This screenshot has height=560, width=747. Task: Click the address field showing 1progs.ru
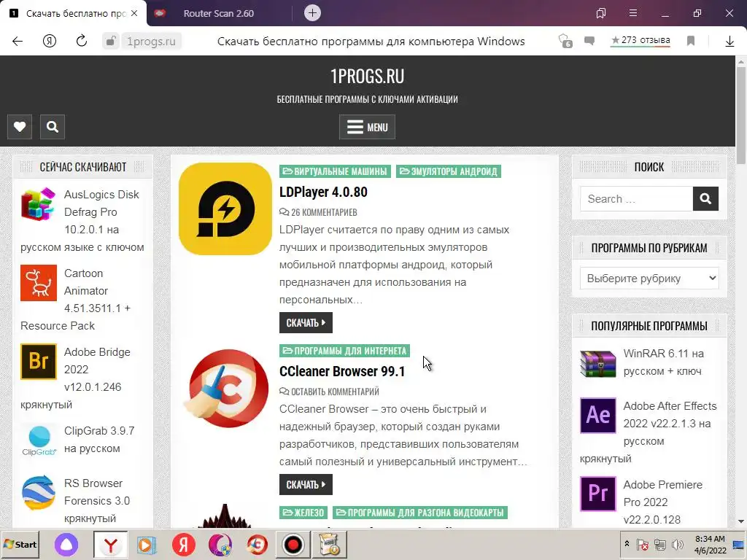tap(151, 42)
